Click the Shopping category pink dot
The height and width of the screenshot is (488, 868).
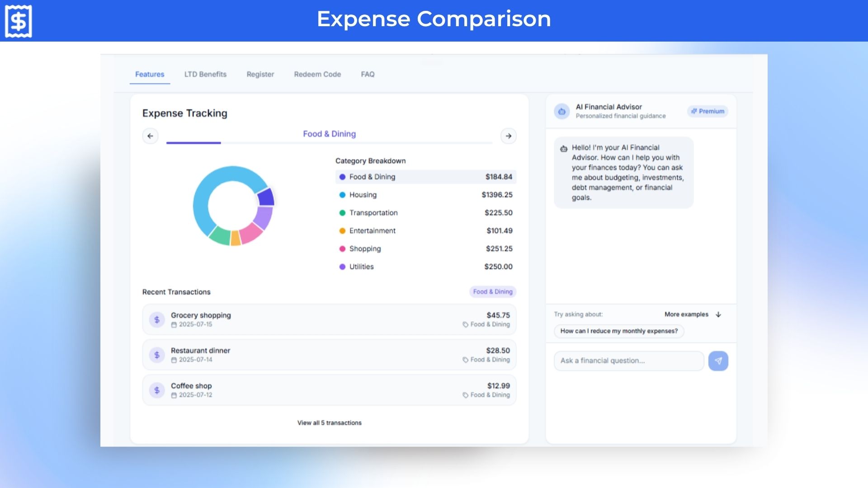(x=342, y=249)
